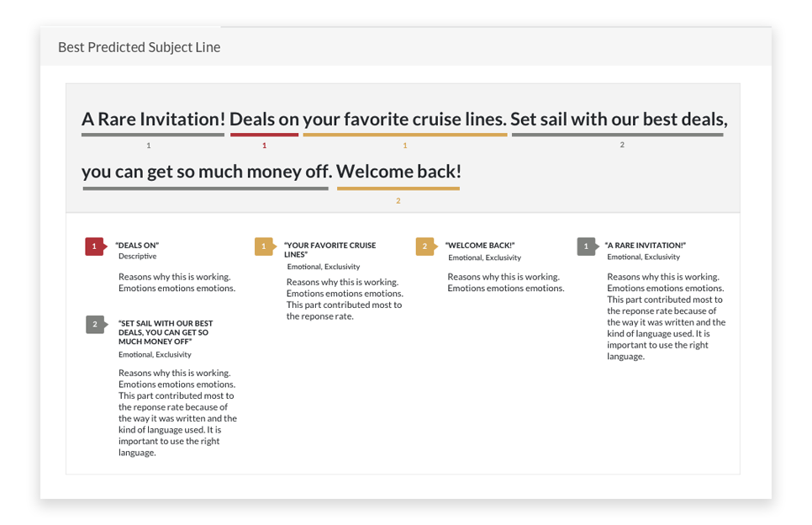This screenshot has height=525, width=812.
Task: Click the yellow number 2 marker under "Welcome back!"
Action: pyautogui.click(x=398, y=200)
